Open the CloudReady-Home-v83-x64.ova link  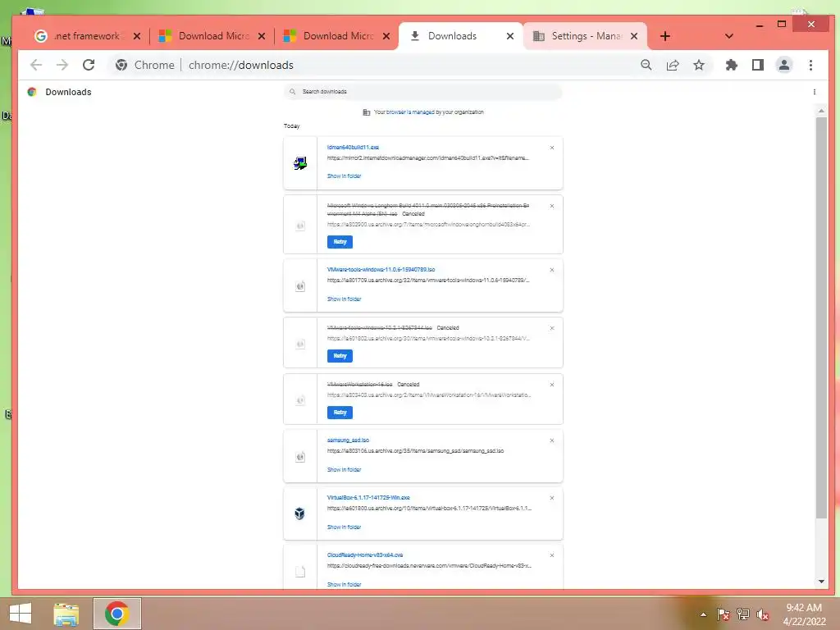pos(365,555)
